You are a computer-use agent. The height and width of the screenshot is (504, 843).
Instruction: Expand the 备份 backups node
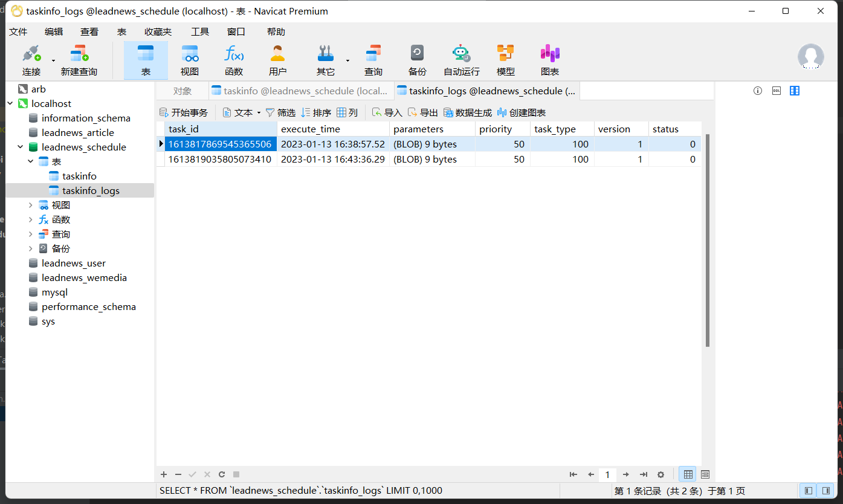31,248
